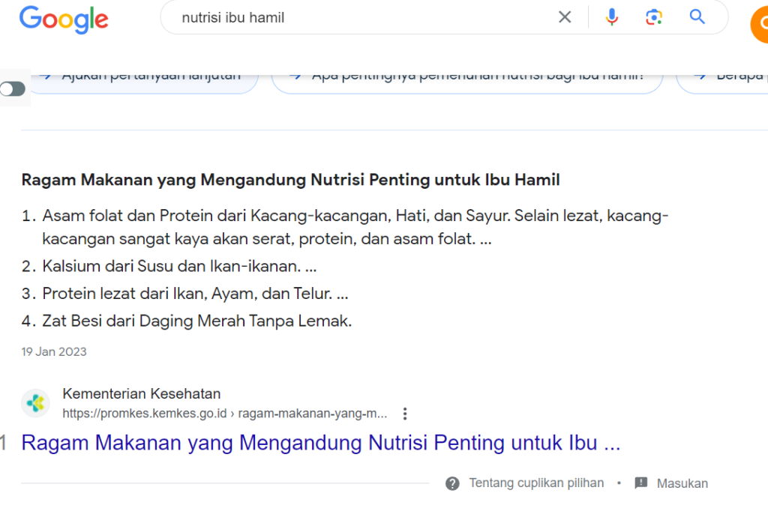Open the "Masukan" feedback link

point(682,483)
